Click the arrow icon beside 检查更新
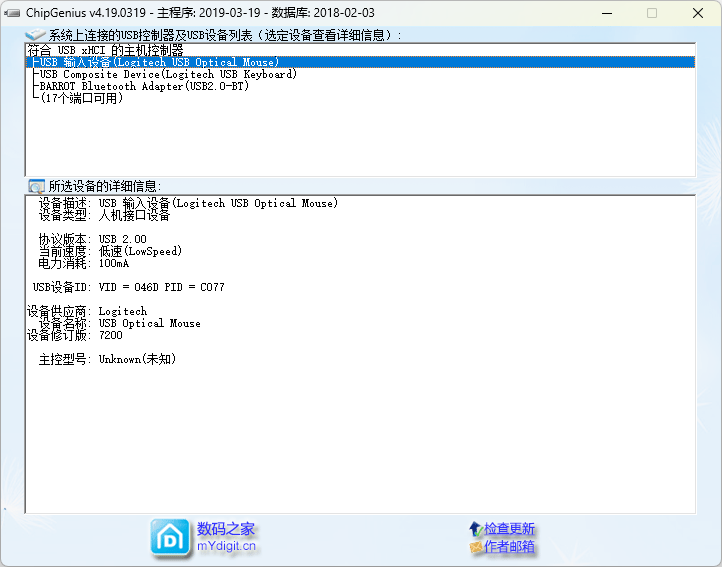Screen dimensions: 722x567 point(476,529)
